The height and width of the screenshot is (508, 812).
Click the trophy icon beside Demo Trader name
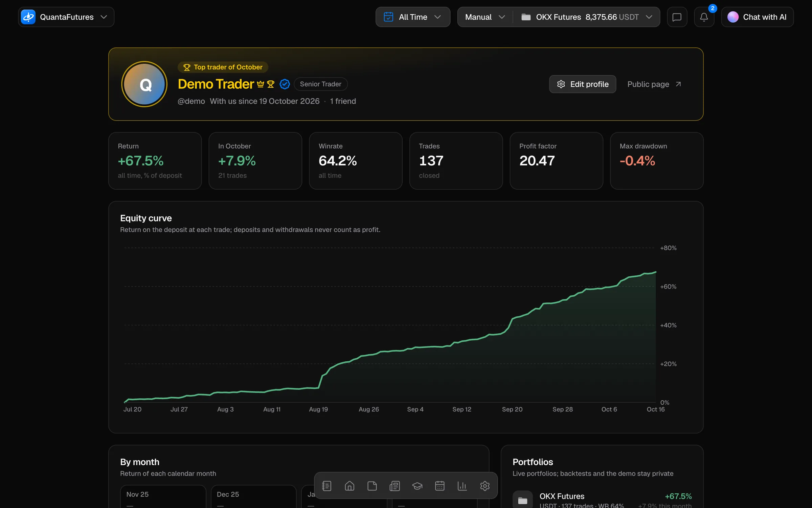270,84
